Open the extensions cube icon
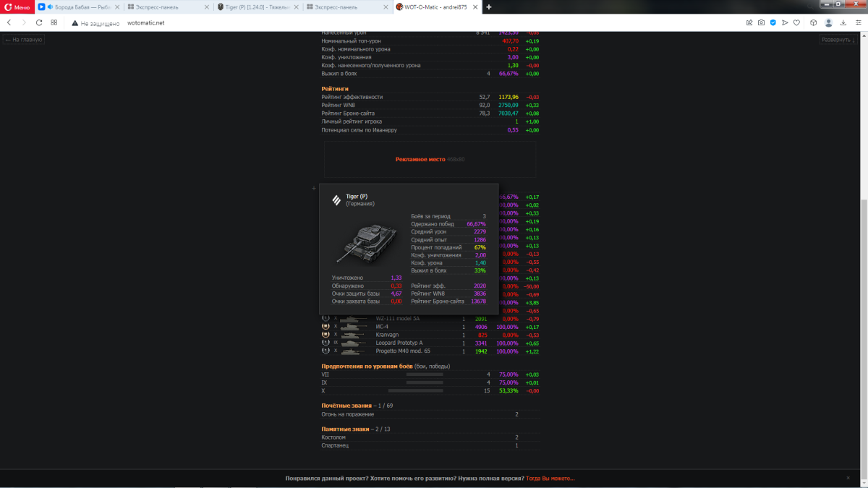The image size is (868, 488). coord(813,22)
